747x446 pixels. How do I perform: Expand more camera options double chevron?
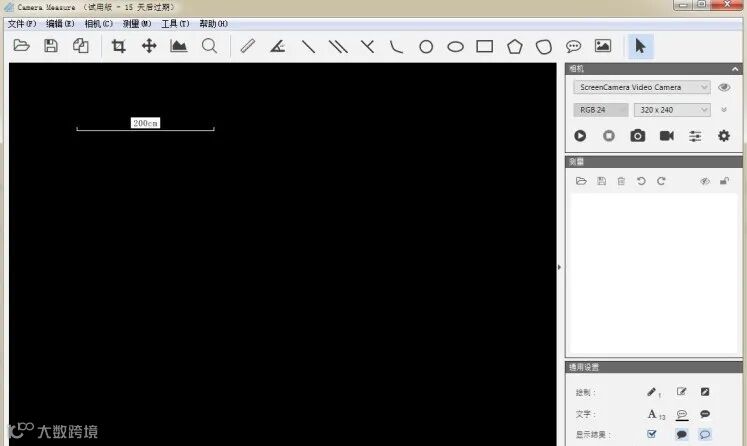coord(724,110)
